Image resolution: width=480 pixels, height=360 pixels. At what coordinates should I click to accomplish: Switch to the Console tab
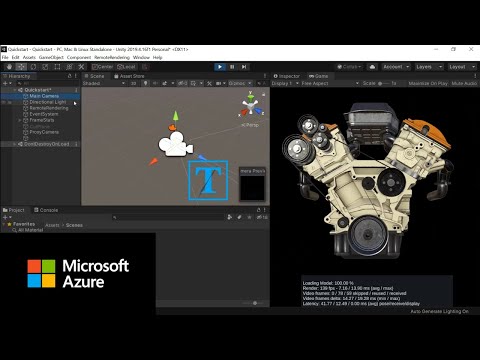[46, 210]
